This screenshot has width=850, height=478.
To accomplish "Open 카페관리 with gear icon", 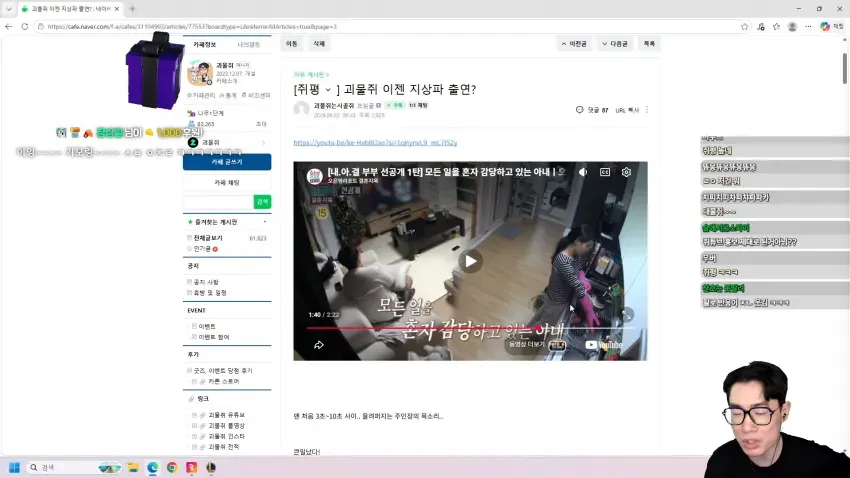I will click(x=201, y=95).
